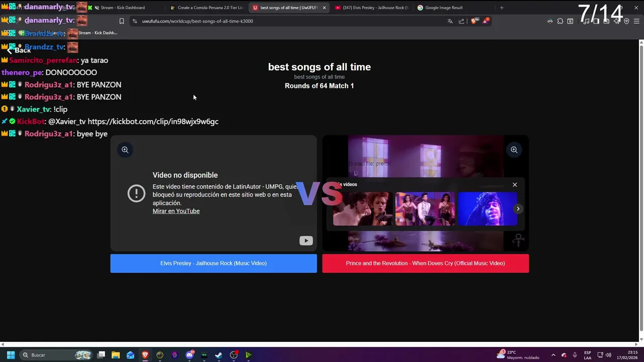The image size is (644, 362).
Task: Show hidden system tray icons chevron
Action: (x=553, y=355)
